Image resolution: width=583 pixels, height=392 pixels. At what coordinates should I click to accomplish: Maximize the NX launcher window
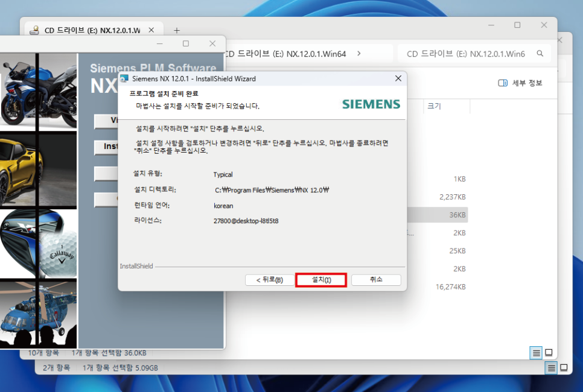tap(186, 44)
